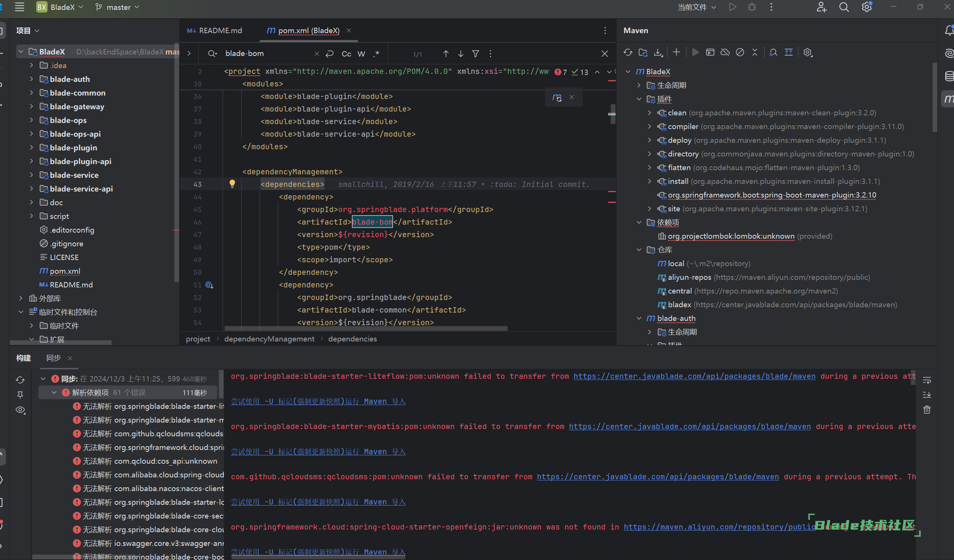
Task: Open the 当前文件 run configuration dropdown
Action: [x=697, y=7]
